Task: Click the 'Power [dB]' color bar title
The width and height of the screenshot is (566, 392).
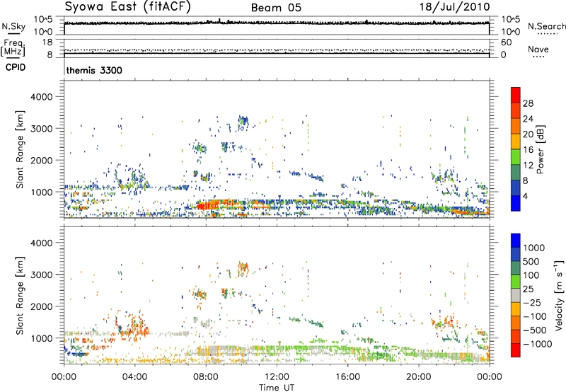Action: (x=540, y=149)
